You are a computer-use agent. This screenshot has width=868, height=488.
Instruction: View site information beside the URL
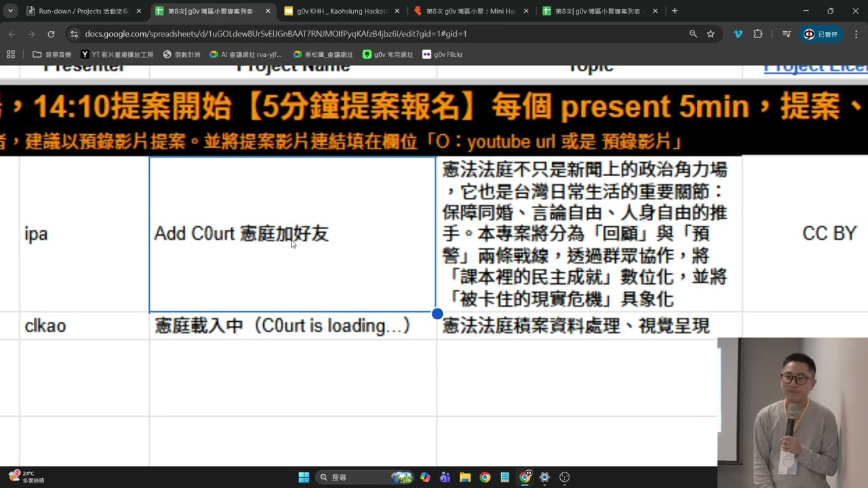[73, 34]
